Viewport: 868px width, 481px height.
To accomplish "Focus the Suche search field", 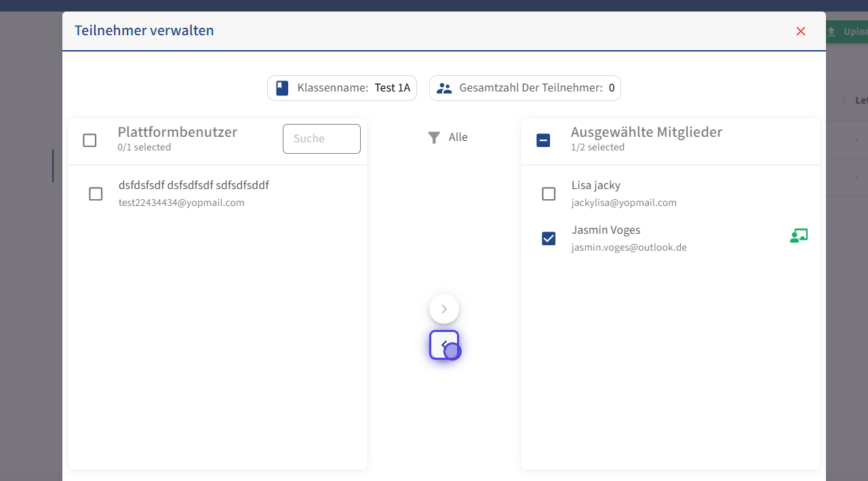I will (321, 139).
